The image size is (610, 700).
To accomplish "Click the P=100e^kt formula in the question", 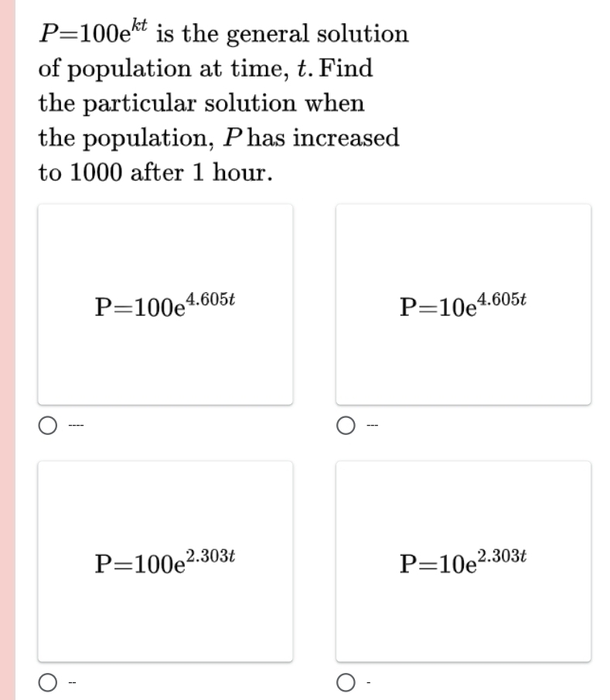I will tap(90, 34).
